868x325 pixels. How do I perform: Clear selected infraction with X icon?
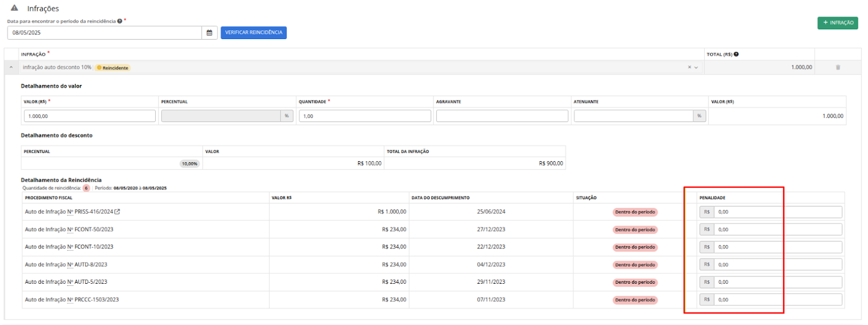(690, 67)
